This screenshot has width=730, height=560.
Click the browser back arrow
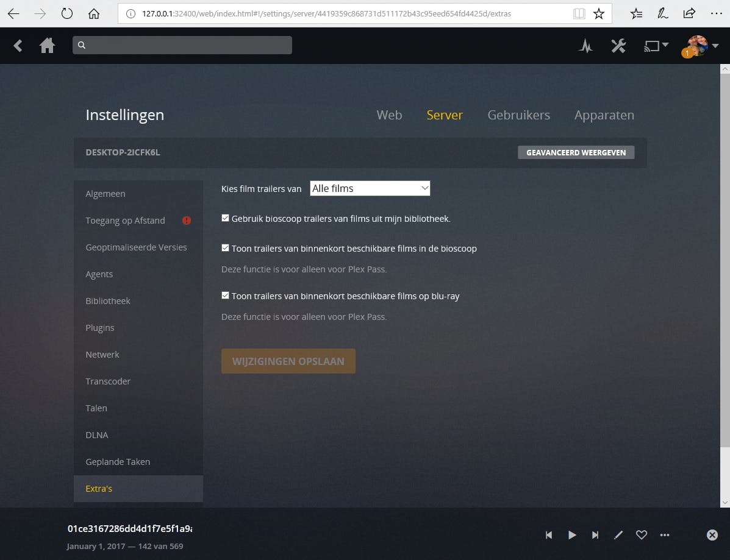pyautogui.click(x=13, y=13)
